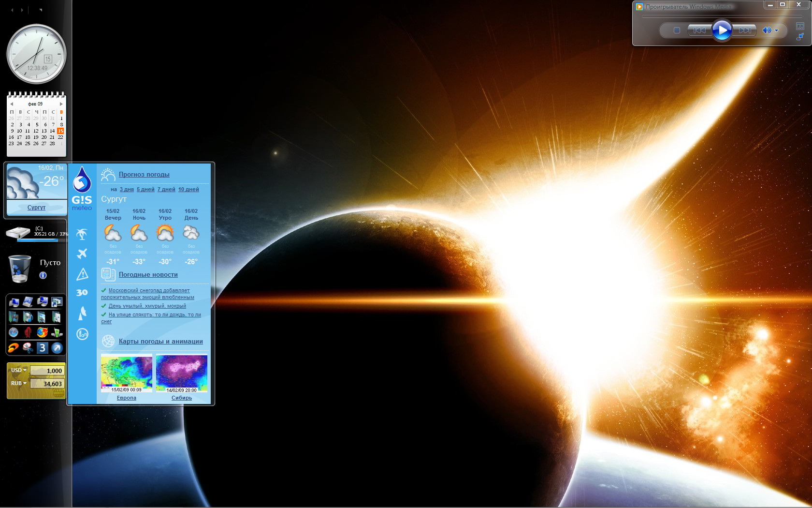
Task: Open the Pictures folder icon in launcher
Action: point(43,317)
